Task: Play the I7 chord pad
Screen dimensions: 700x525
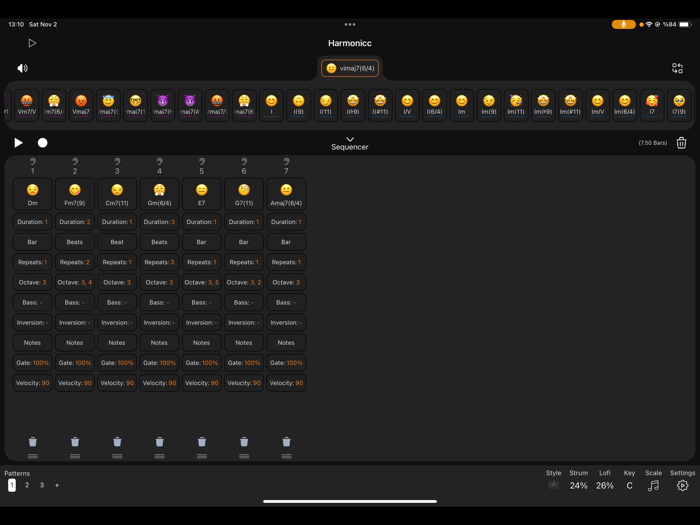Action: 652,105
